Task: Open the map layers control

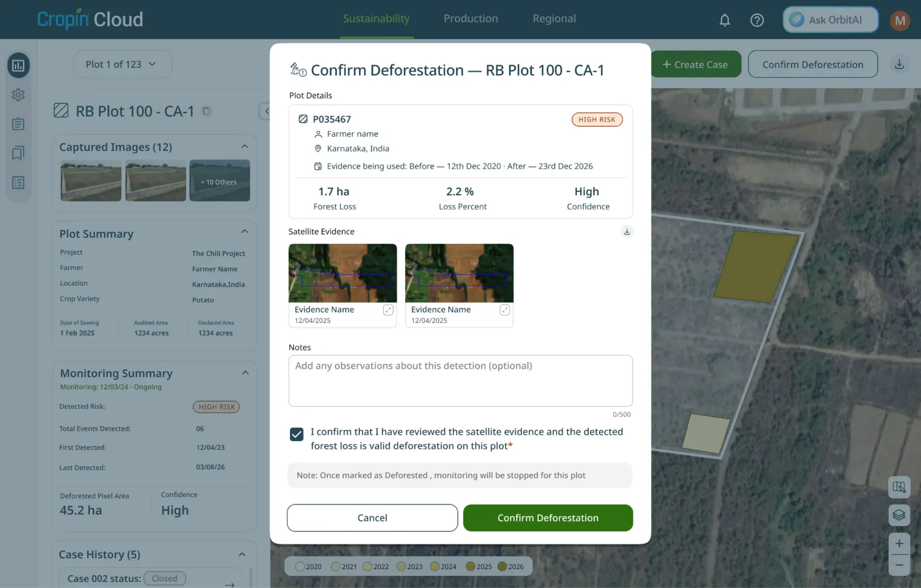Action: (x=899, y=515)
